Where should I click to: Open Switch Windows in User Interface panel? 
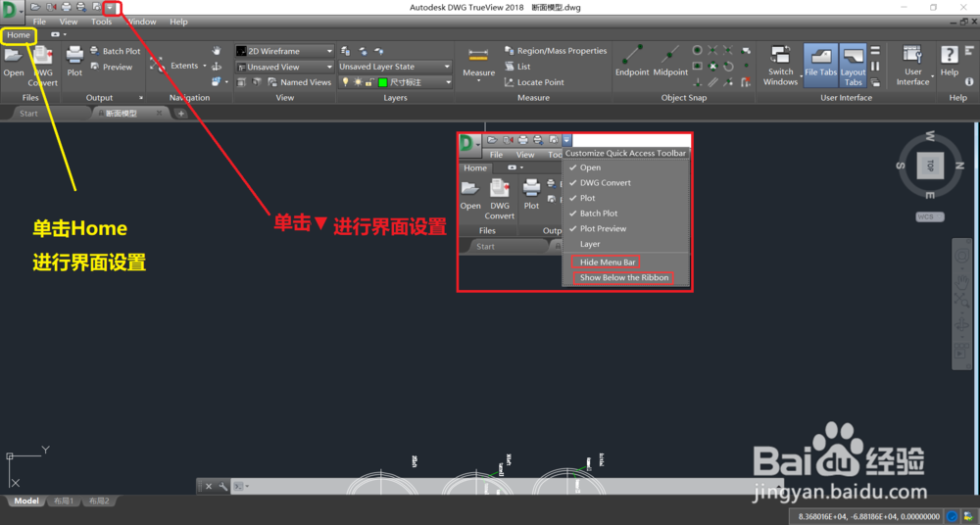(780, 66)
